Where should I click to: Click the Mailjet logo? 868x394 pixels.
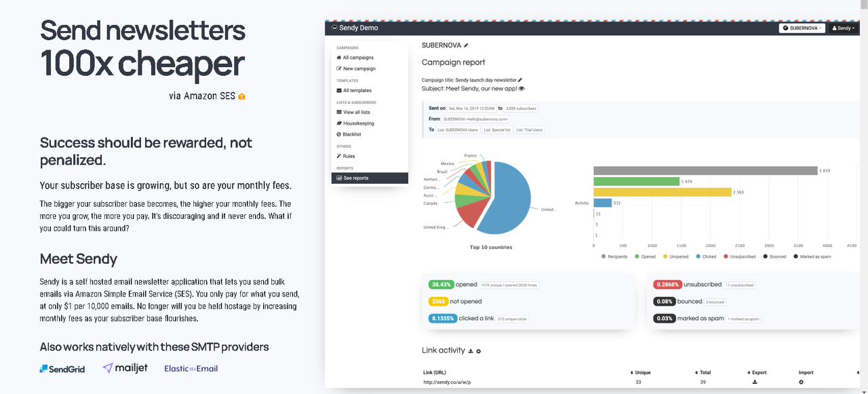point(126,368)
